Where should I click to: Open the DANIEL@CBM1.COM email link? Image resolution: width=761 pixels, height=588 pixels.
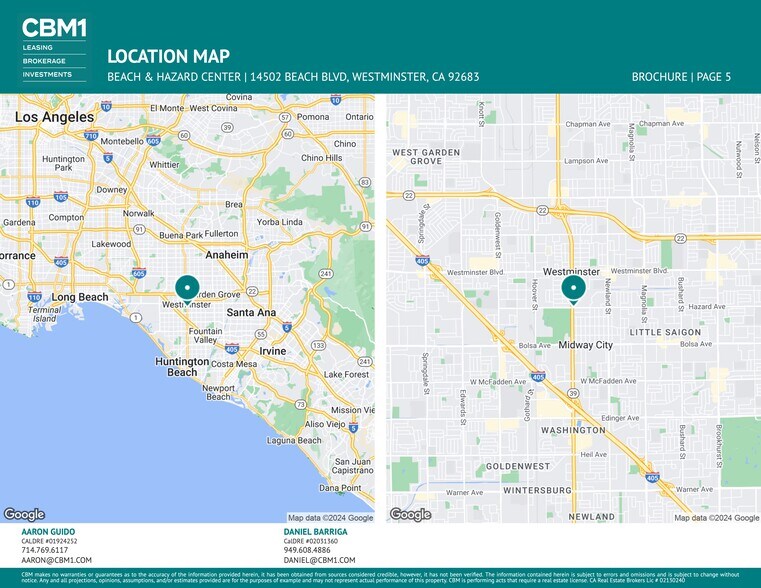[319, 561]
